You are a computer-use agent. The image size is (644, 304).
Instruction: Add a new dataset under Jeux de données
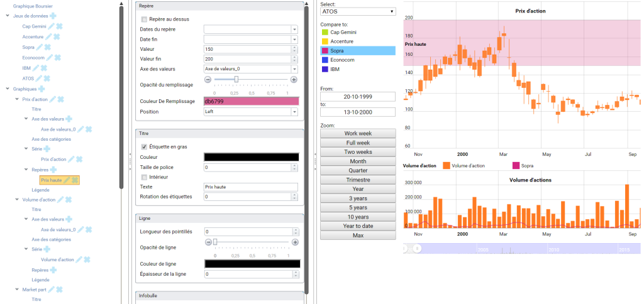[53, 16]
